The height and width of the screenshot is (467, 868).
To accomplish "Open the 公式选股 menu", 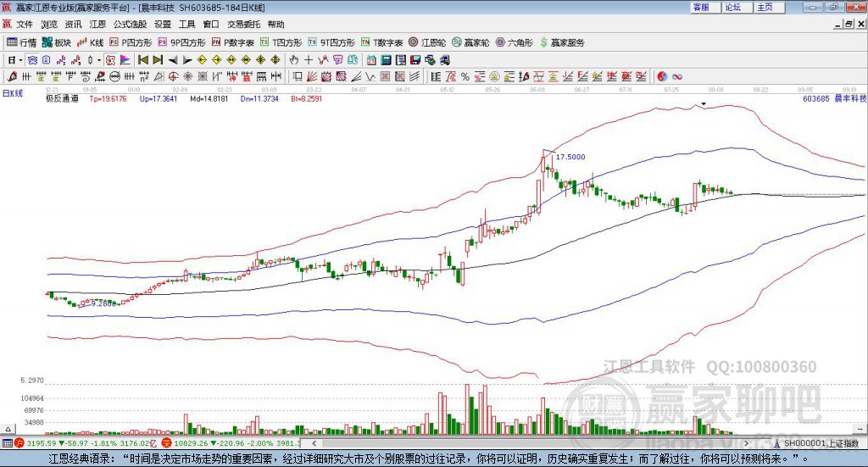I will [x=130, y=25].
